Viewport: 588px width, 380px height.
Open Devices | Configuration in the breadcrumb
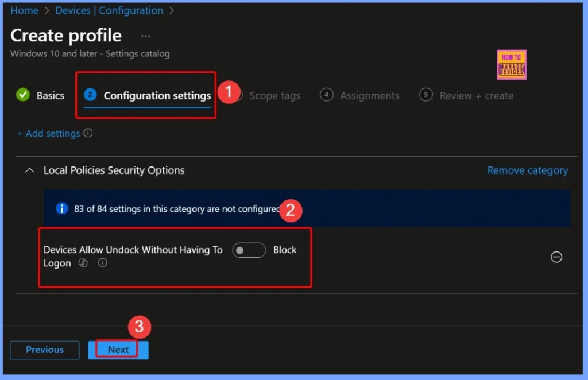click(x=109, y=10)
